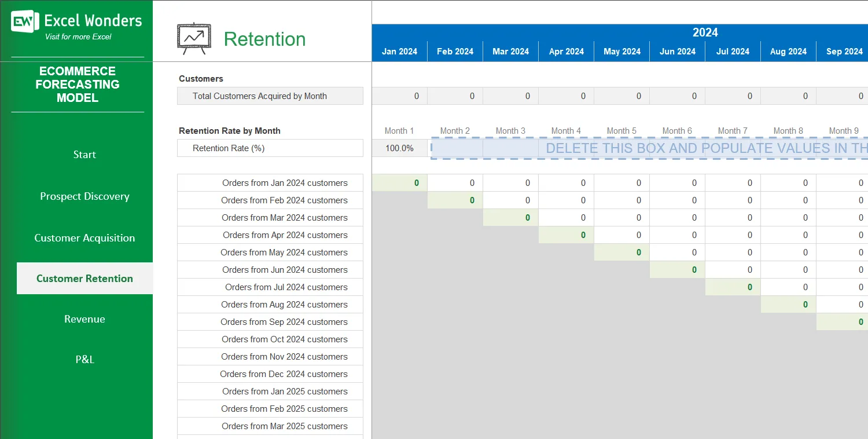Image resolution: width=868 pixels, height=439 pixels.
Task: Click the Retention presentation chart icon
Action: pyautogui.click(x=193, y=35)
